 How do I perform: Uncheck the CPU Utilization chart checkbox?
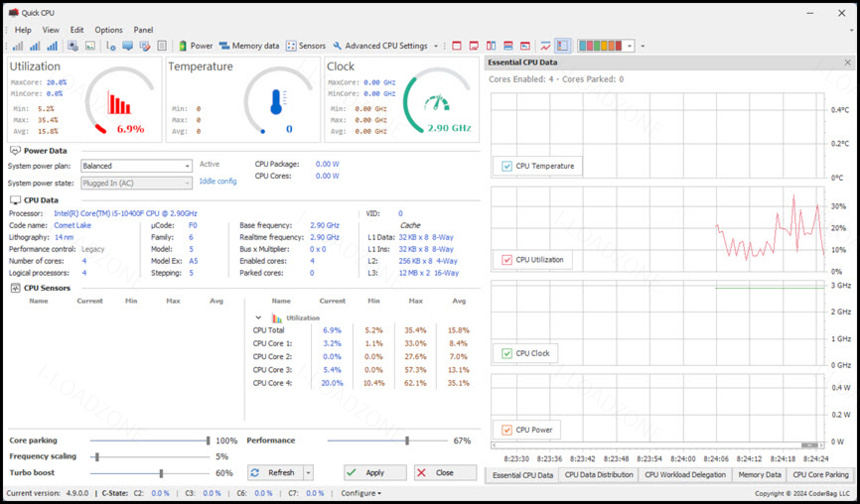pos(507,260)
